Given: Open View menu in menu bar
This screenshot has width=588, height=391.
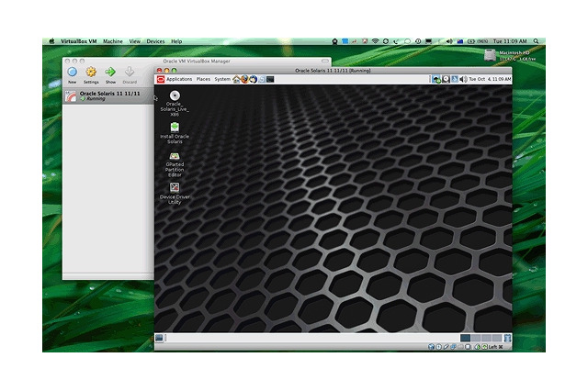Looking at the screenshot, I should tap(135, 41).
